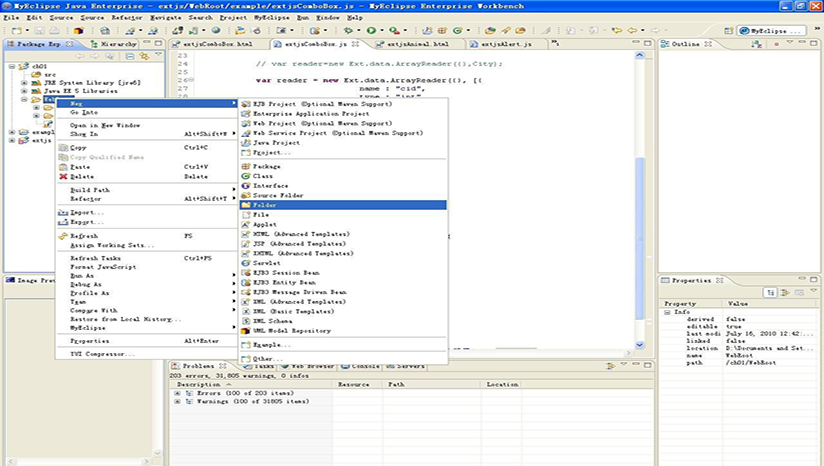Open the Hierarchy view tab
The image size is (824, 466).
[116, 45]
